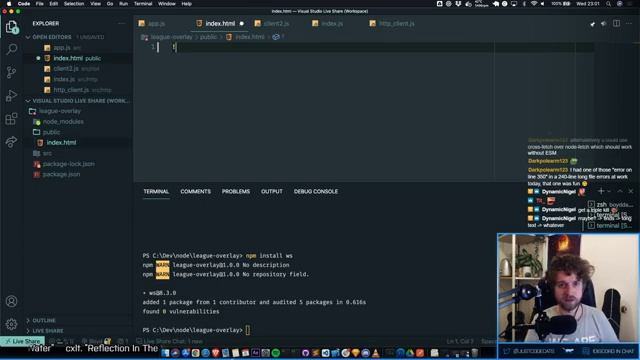Select the index.html editor tab
The width and height of the screenshot is (640, 360).
tap(220, 24)
